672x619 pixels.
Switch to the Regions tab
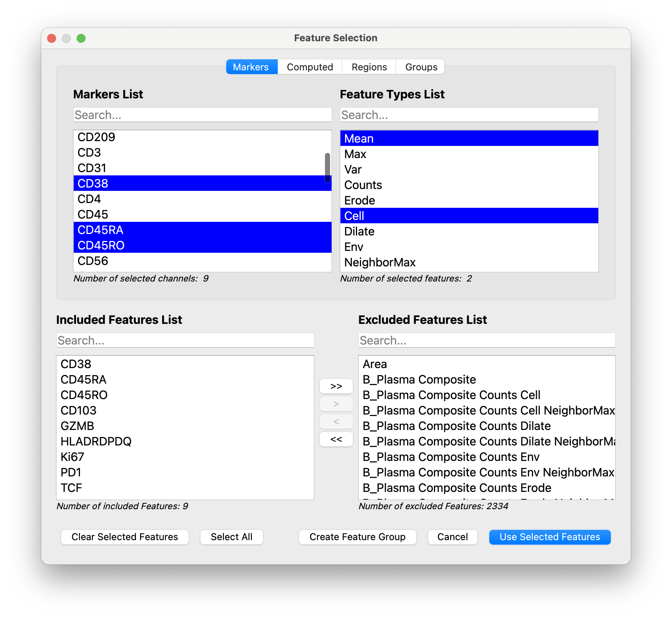tap(369, 67)
